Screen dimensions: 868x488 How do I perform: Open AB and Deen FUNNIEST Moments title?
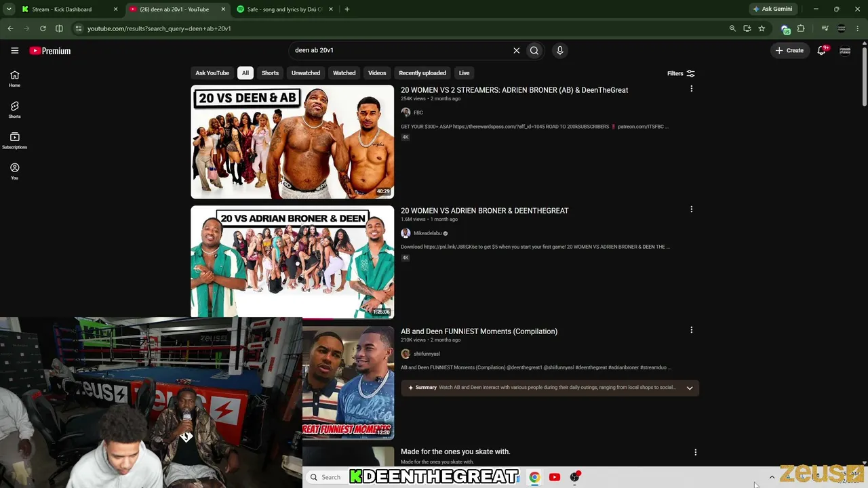(x=479, y=331)
